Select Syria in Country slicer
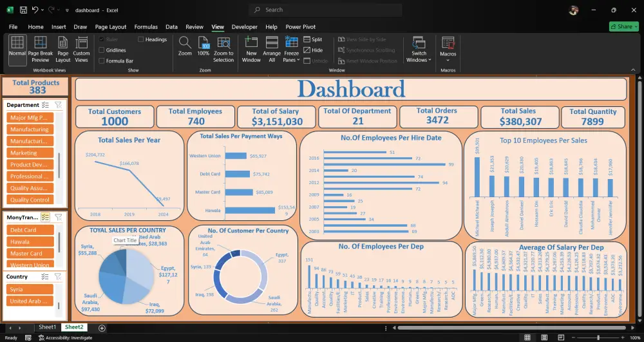This screenshot has width=644, height=342. click(30, 289)
